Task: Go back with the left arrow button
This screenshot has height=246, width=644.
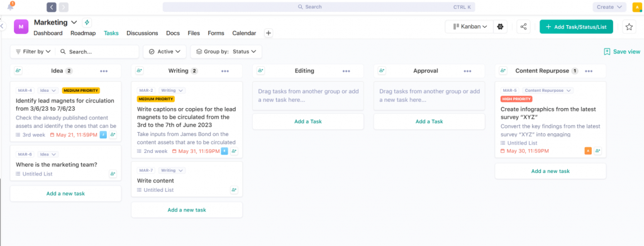Action: 52,7
